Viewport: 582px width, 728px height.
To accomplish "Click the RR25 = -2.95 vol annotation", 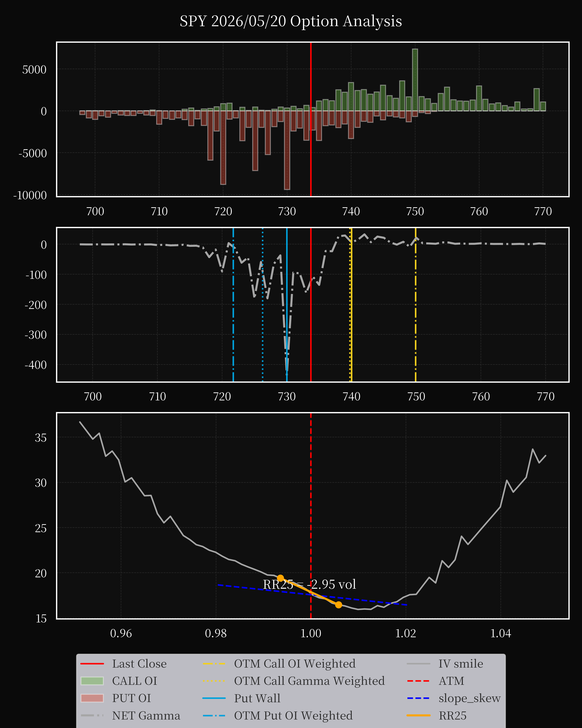I will tap(309, 585).
